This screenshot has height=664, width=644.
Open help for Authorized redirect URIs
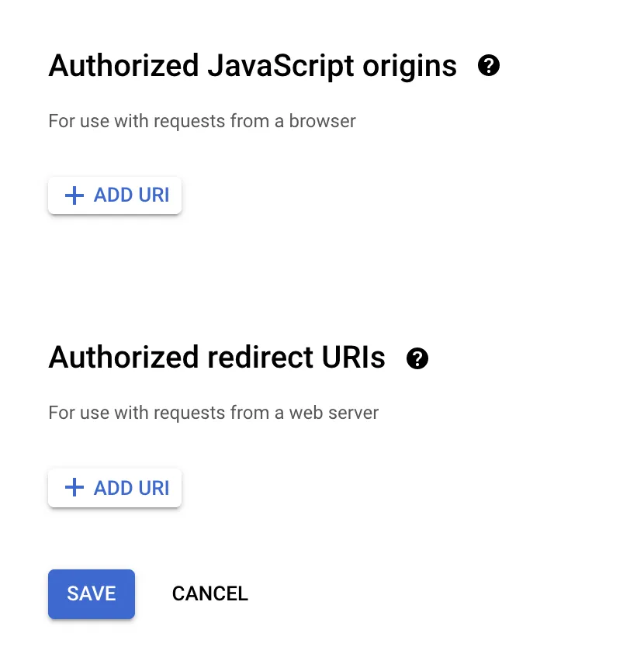(417, 358)
